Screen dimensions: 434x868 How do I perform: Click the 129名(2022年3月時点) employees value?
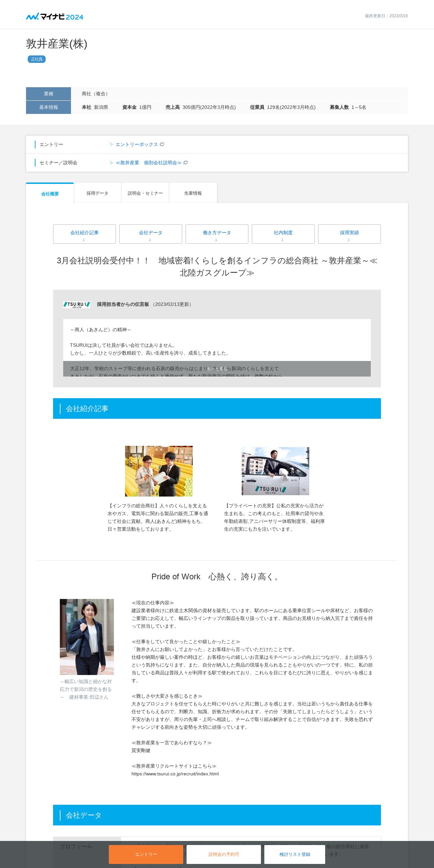point(291,107)
